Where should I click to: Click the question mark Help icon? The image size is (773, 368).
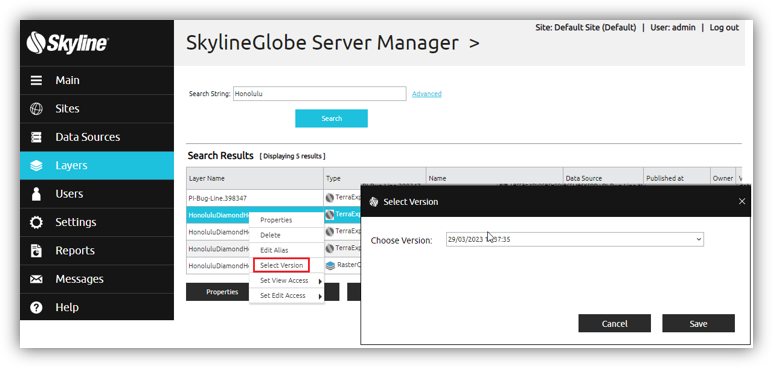coord(36,307)
